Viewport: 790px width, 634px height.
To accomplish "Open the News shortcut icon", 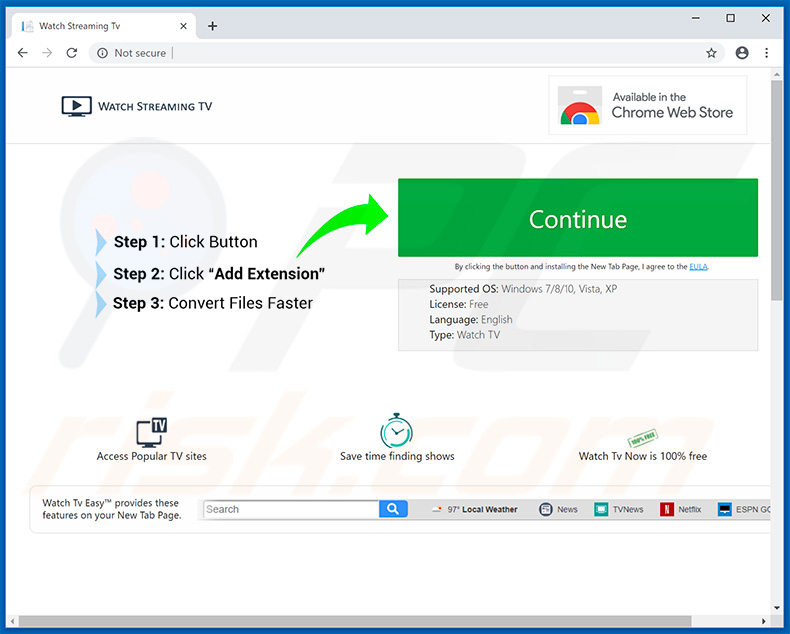I will click(x=546, y=510).
